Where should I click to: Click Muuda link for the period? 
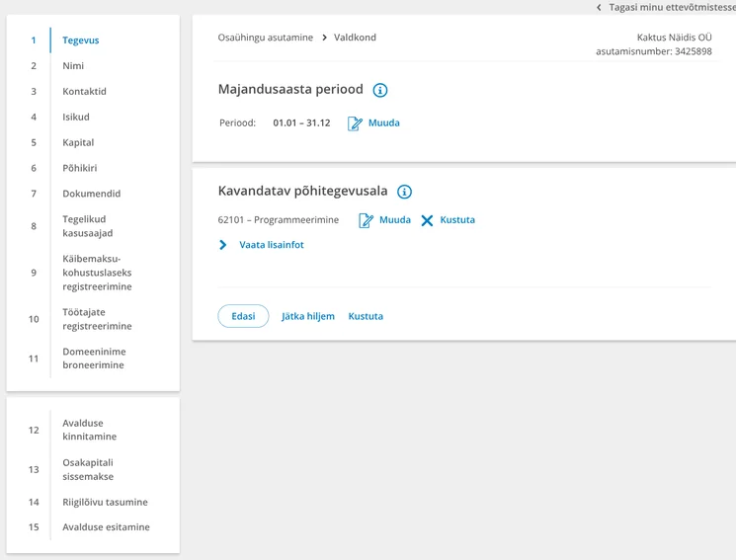(384, 123)
